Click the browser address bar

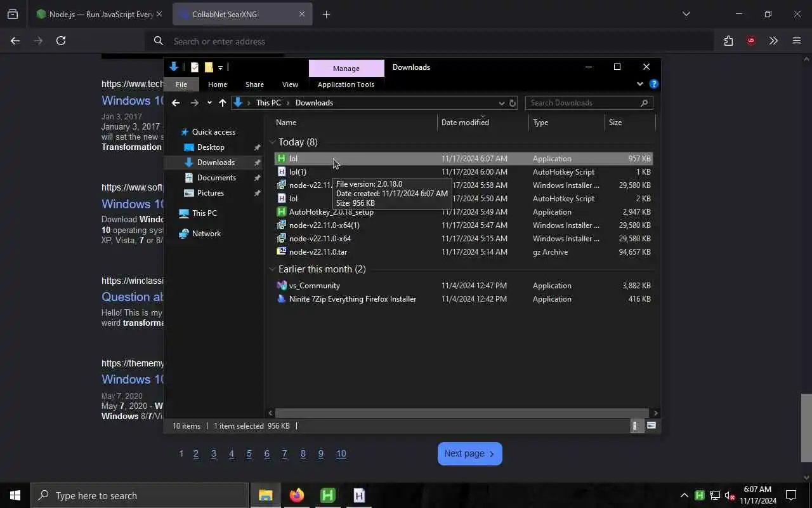coord(429,41)
